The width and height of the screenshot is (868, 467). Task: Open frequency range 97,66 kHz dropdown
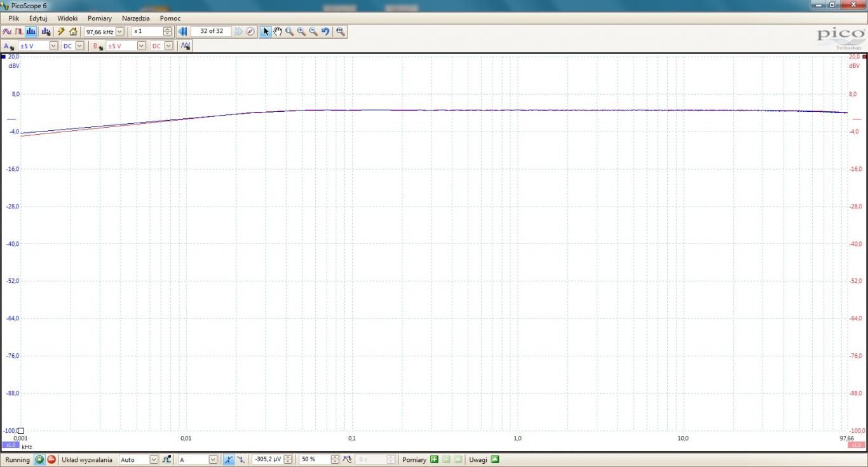click(x=119, y=31)
